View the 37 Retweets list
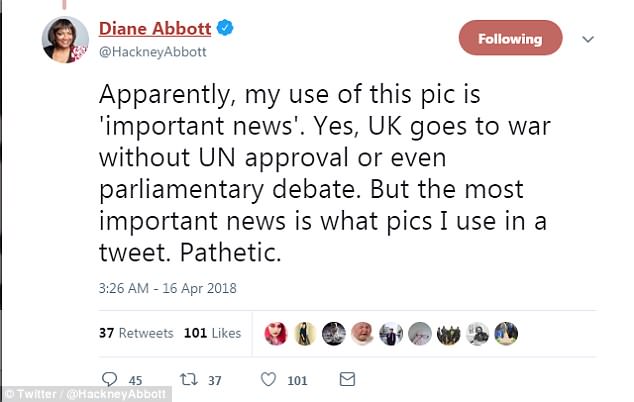 [136, 333]
